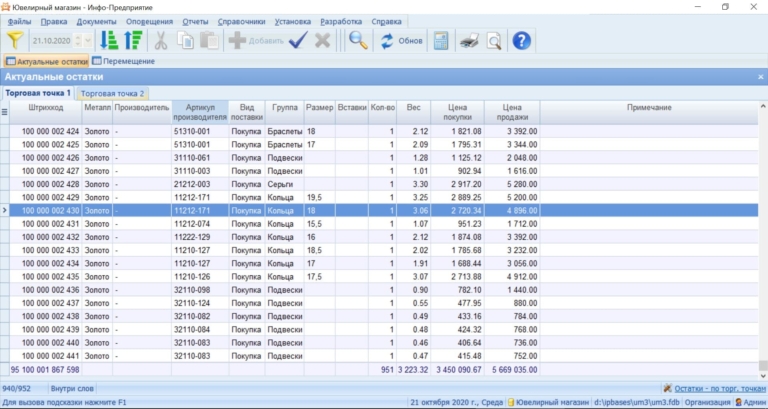The image size is (768, 409).
Task: Click the blue checkmark confirm icon
Action: (298, 41)
